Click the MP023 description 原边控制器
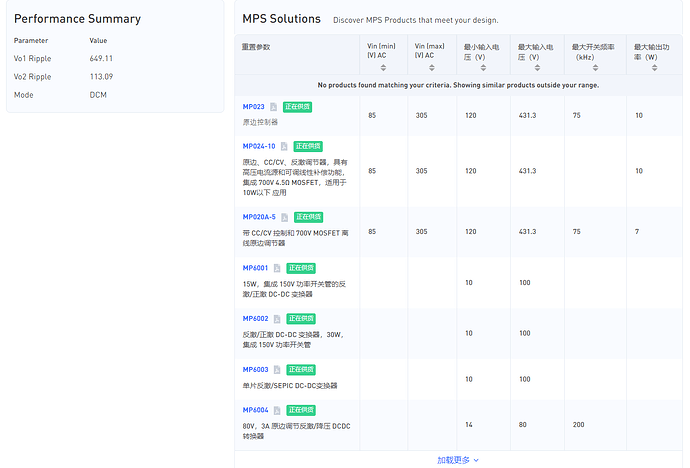 tap(260, 122)
